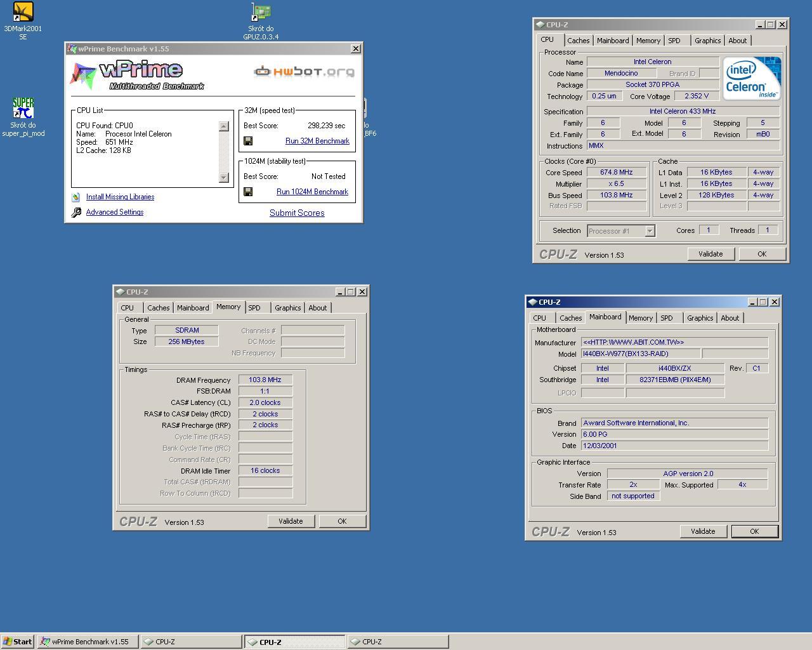
Task: Click the Advanced Settings wrench icon
Action: pos(76,213)
